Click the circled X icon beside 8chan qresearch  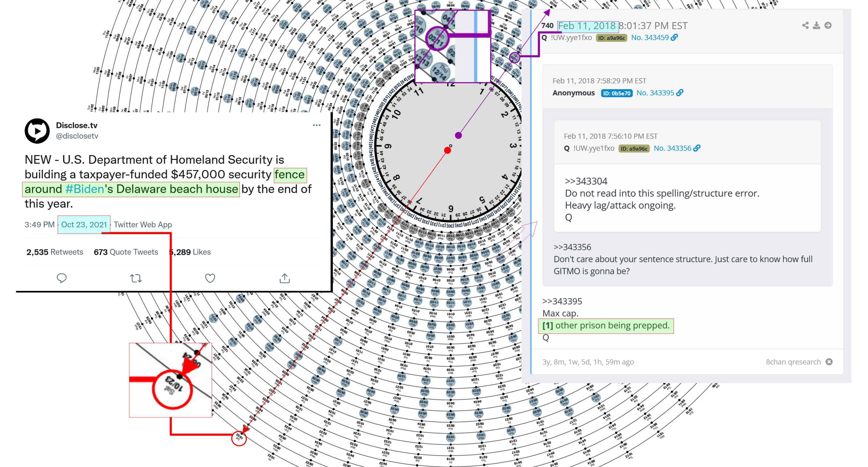(x=829, y=362)
